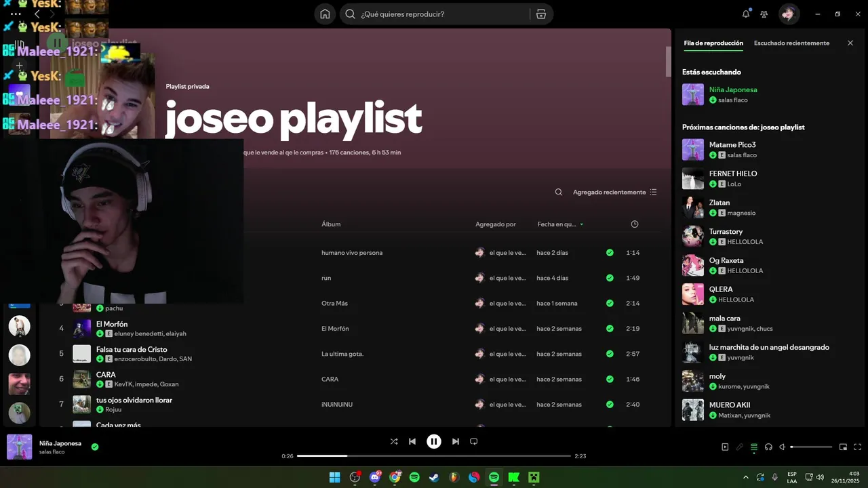The image size is (868, 488).
Task: Search within the playlist using the magnifier
Action: point(559,192)
